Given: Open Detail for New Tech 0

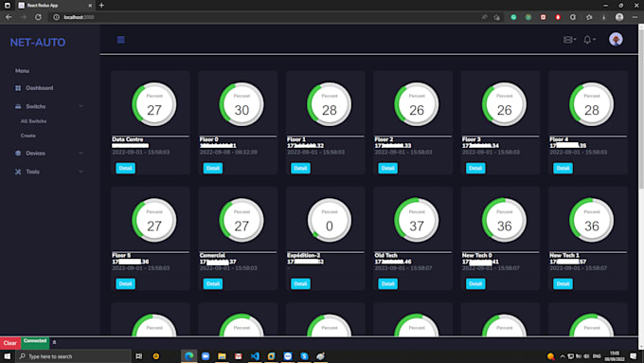Looking at the screenshot, I should point(475,284).
